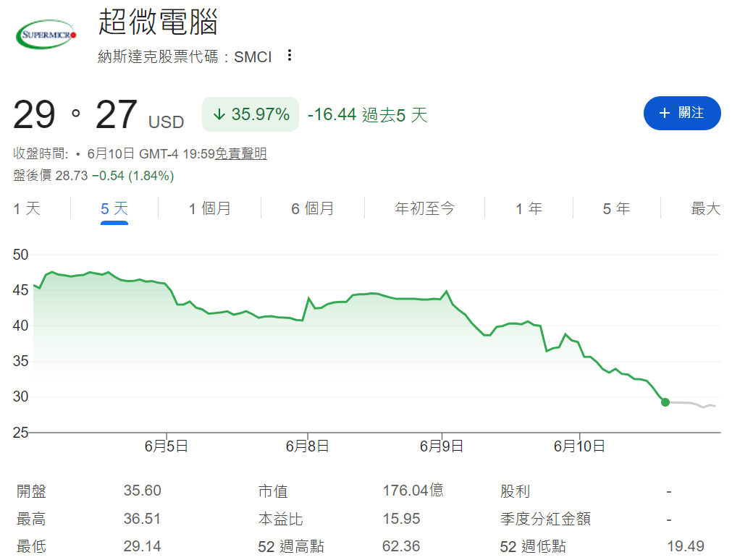Open the three-dot more options menu

(290, 56)
